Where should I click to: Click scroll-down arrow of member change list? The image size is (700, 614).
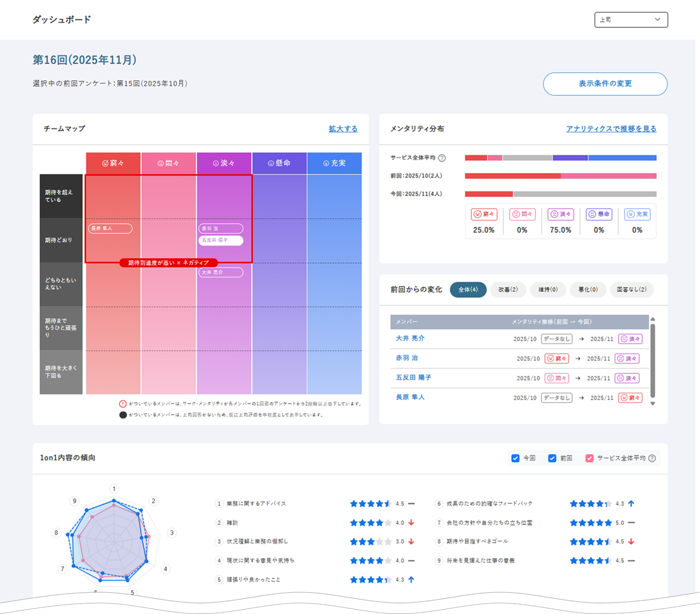click(652, 404)
